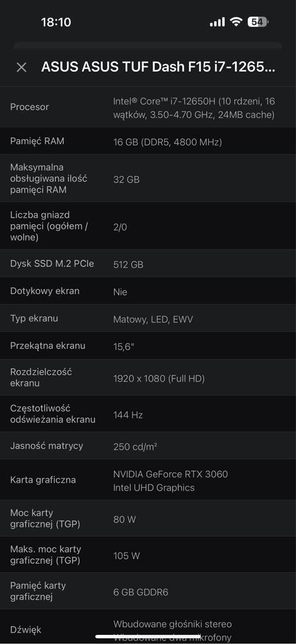Tap the Intel Core i7-12650H processor value
Image resolution: width=296 pixels, height=644 pixels.
(194, 108)
